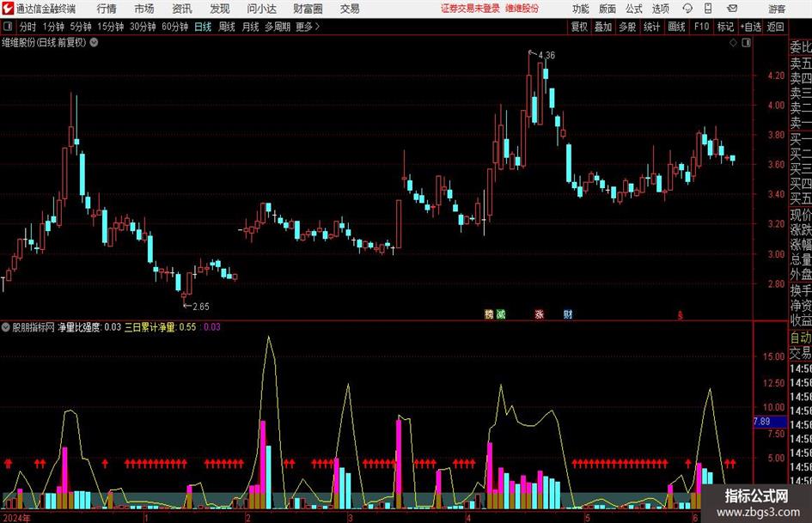This screenshot has height=523, width=812.
Task: Open the 版面 menu
Action: click(x=607, y=9)
